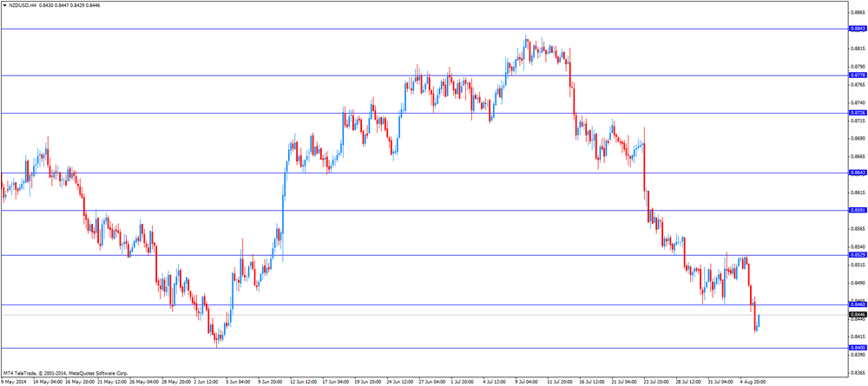Click the 21 Jul 04:00 time label
Viewport: 868px width, 386px height.
point(624,383)
